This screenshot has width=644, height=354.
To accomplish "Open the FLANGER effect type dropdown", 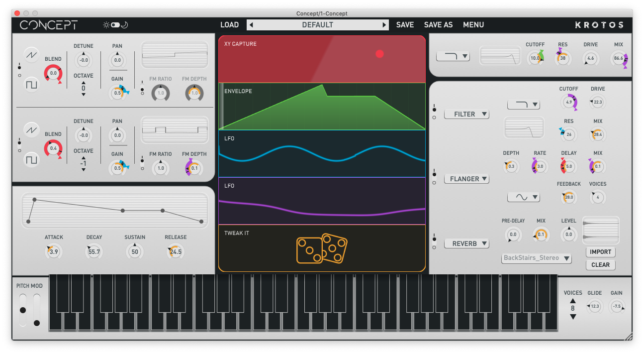I will click(x=466, y=179).
